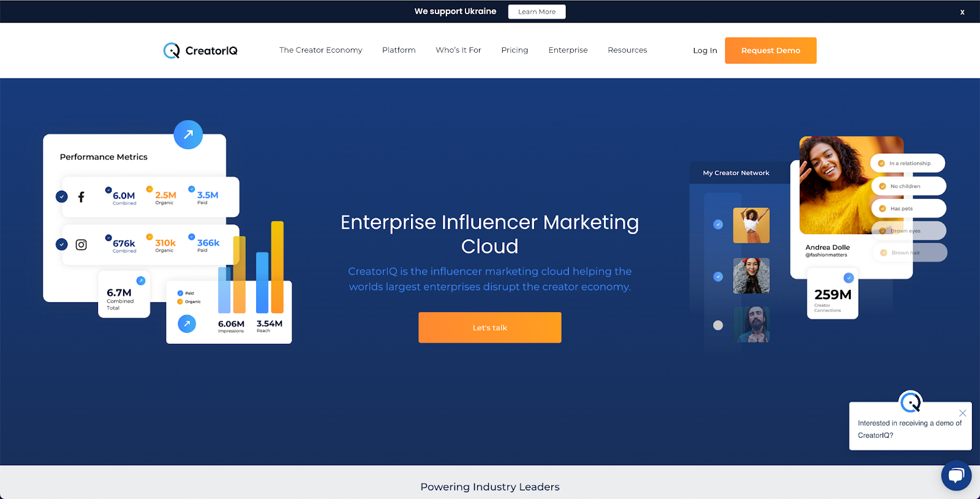This screenshot has width=980, height=499.
Task: Click the "6.06M" impressions value
Action: [x=231, y=324]
